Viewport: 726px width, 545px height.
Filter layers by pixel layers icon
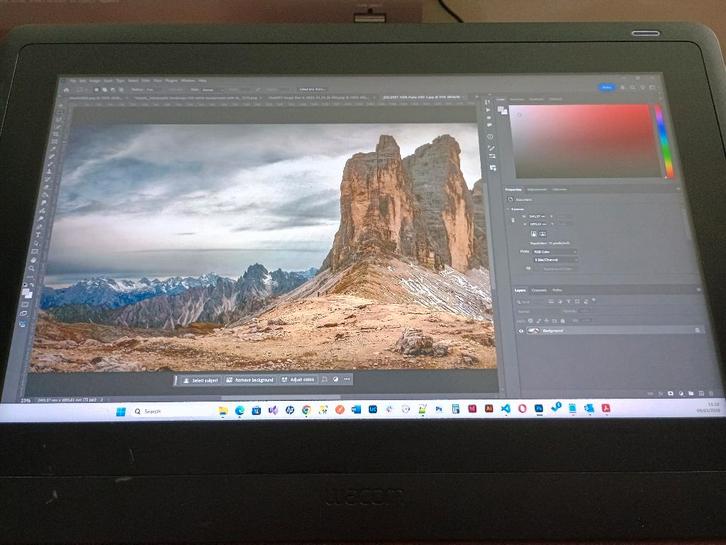point(551,301)
